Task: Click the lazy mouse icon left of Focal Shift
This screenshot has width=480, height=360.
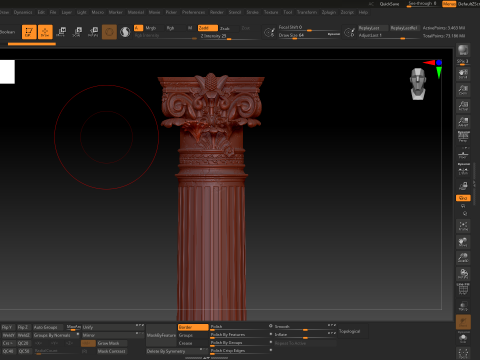Action: coord(269,32)
